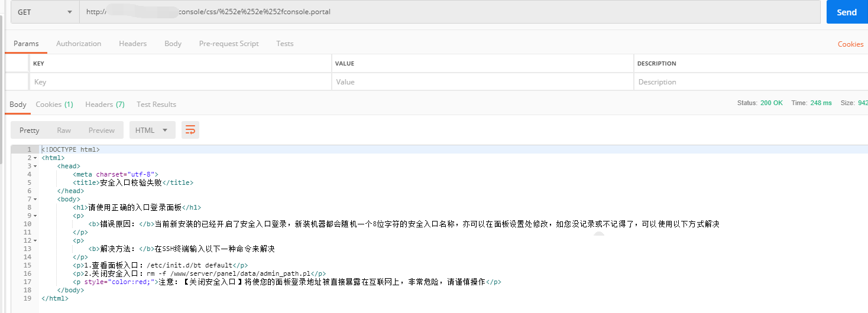Collapse the html tag on line 2

35,158
